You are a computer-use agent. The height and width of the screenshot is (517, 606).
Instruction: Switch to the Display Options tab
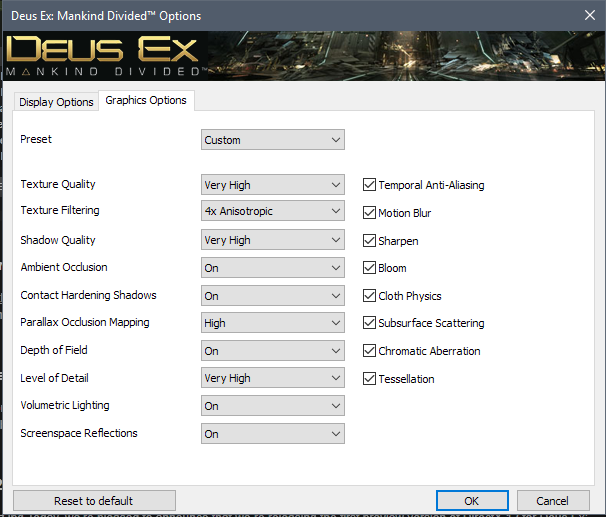coord(56,102)
